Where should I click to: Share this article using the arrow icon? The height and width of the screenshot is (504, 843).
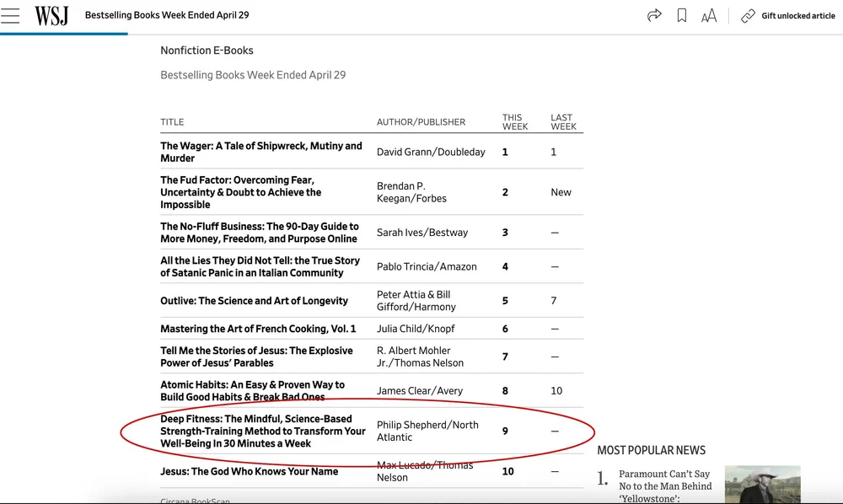pos(654,15)
